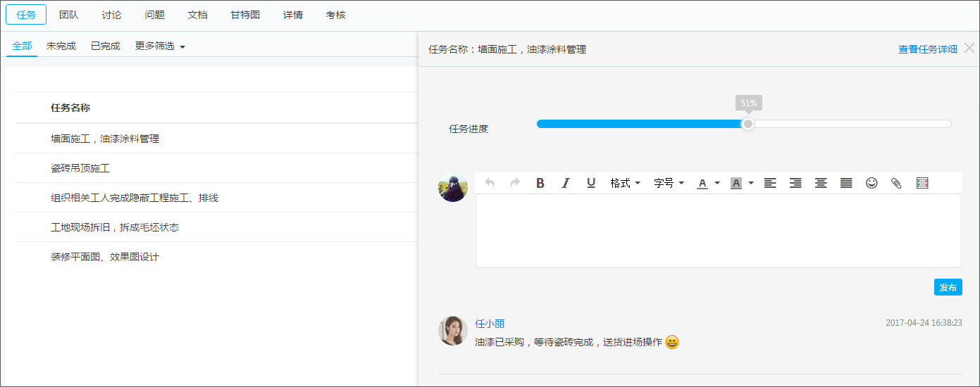This screenshot has width=980, height=387.
Task: Select the 未完成 filter tab
Action: coord(61,46)
